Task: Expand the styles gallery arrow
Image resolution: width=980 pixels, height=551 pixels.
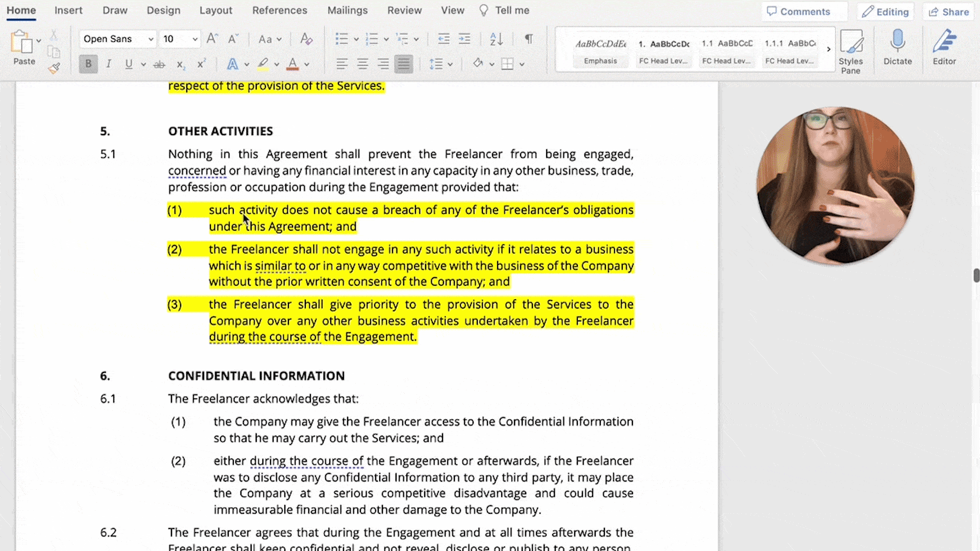Action: pyautogui.click(x=828, y=49)
